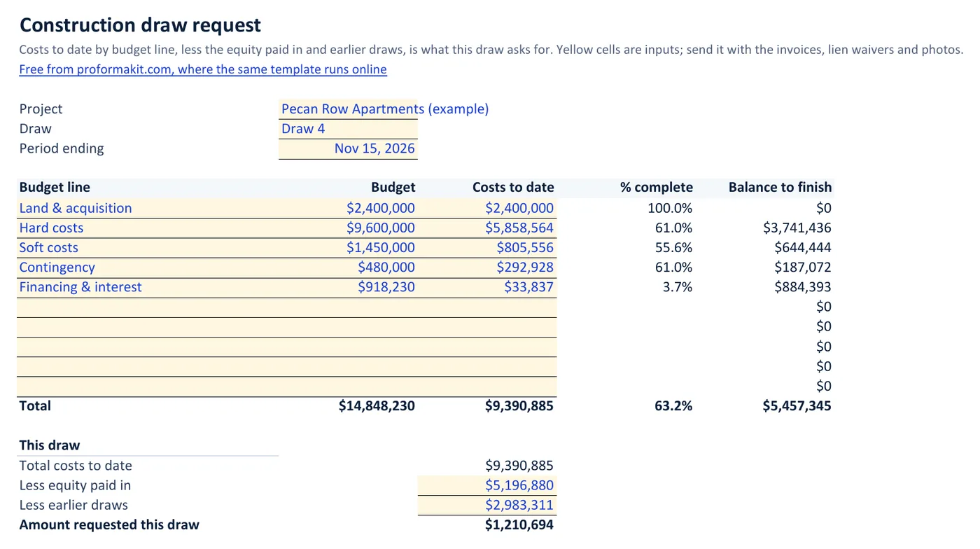Click the 'Period ending' label
The width and height of the screenshot is (980, 549).
[x=62, y=148]
